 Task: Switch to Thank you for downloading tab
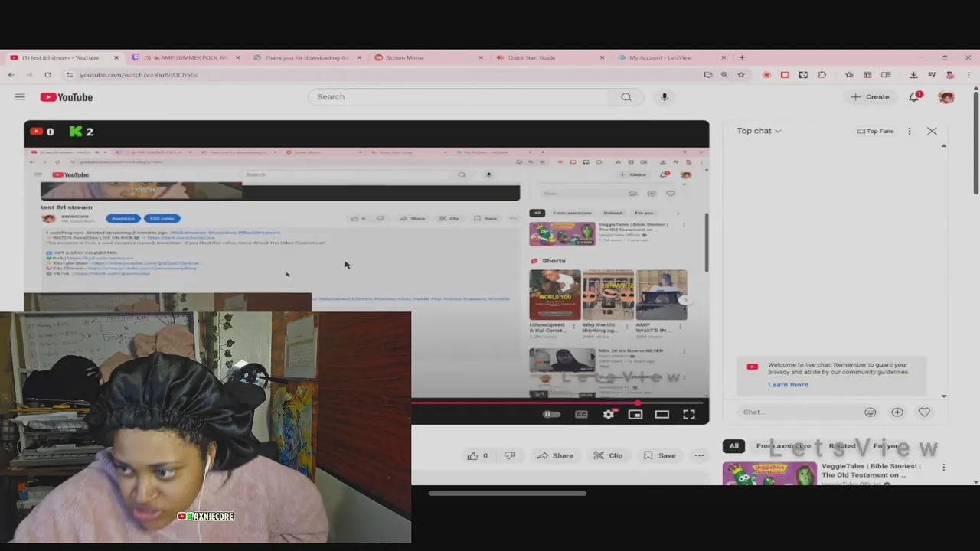(307, 57)
